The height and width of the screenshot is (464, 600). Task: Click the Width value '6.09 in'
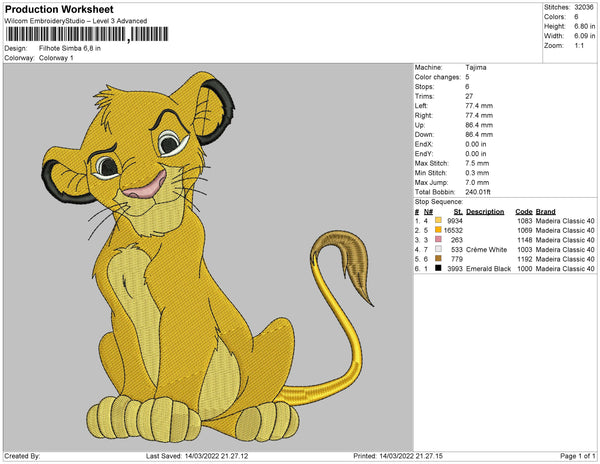tap(584, 36)
